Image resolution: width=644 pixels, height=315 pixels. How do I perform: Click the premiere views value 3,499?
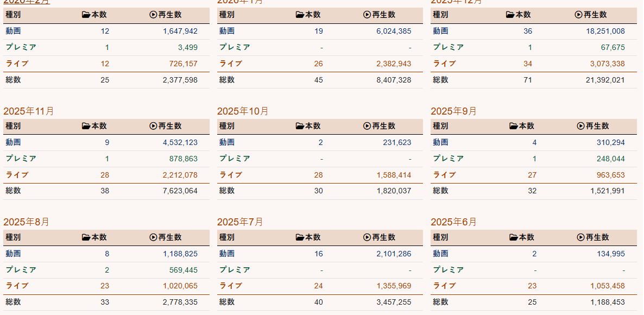[188, 47]
